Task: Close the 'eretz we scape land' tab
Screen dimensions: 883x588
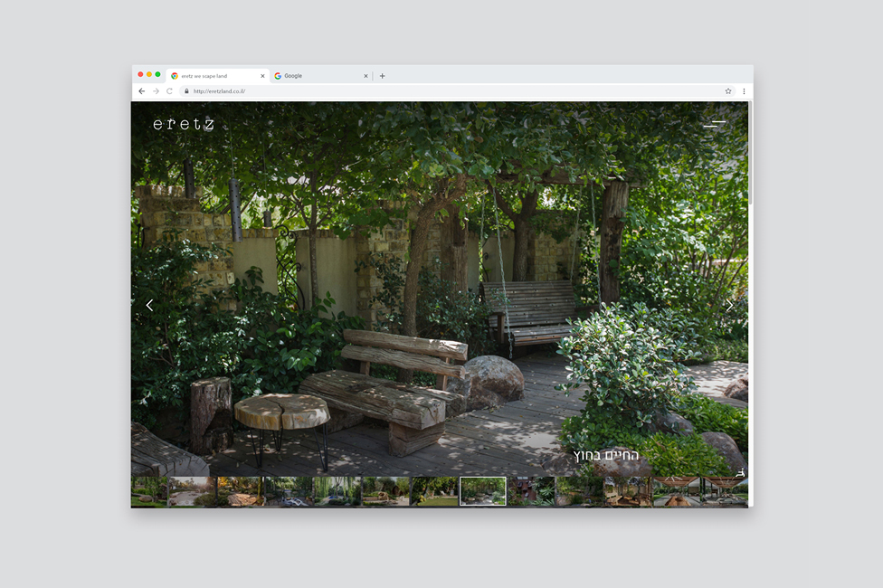Action: pyautogui.click(x=262, y=75)
